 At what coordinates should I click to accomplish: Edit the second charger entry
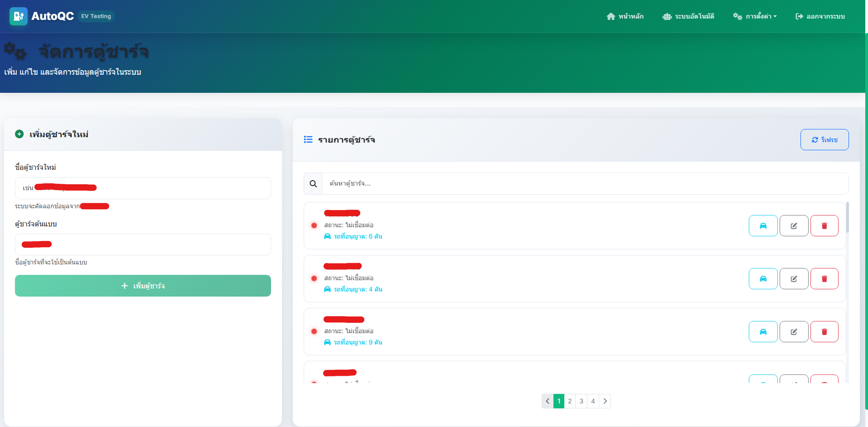(x=794, y=278)
